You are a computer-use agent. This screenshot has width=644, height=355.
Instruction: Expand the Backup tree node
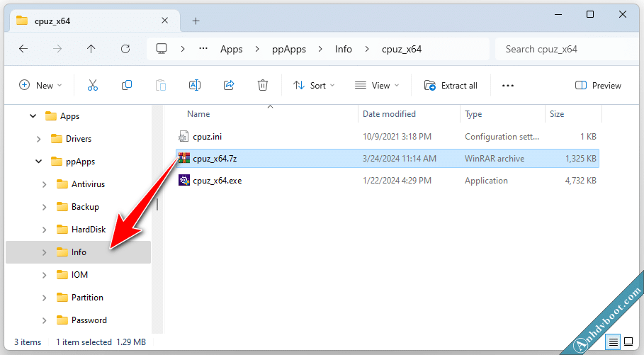point(45,207)
